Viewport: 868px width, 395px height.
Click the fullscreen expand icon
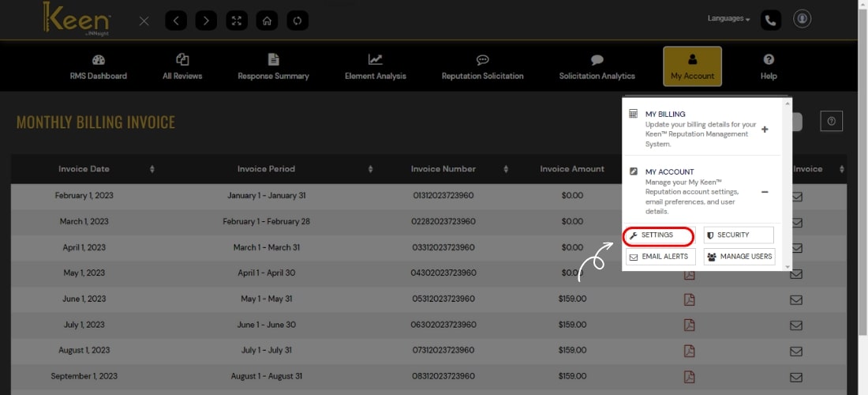click(x=237, y=21)
